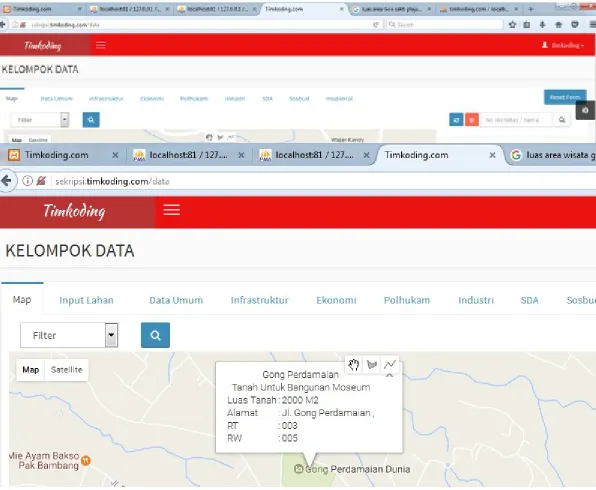
Task: Select the polygon drawing tool on enlarged map
Action: click(372, 365)
